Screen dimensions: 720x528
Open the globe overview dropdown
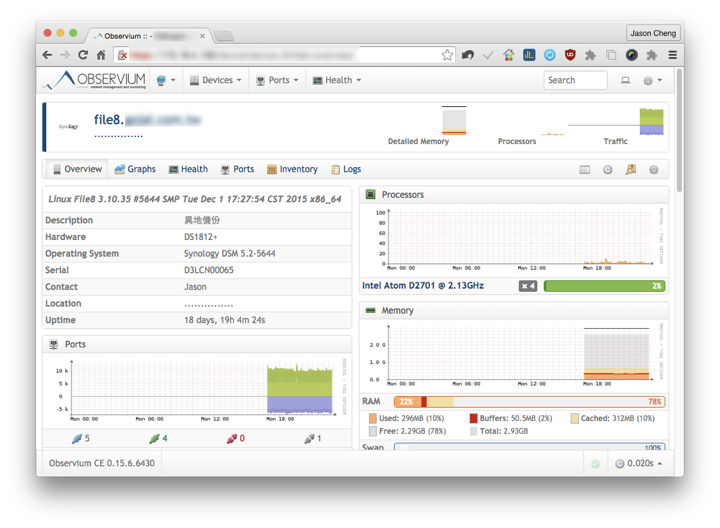[x=166, y=80]
